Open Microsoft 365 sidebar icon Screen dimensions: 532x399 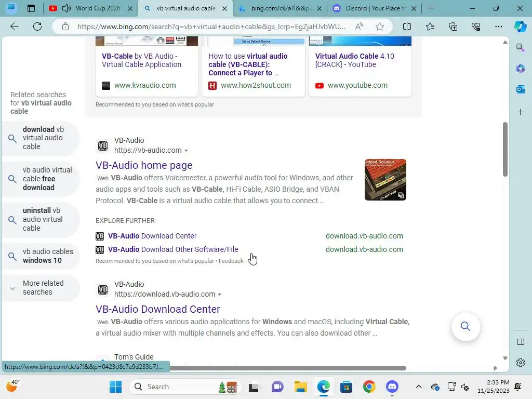click(x=520, y=69)
